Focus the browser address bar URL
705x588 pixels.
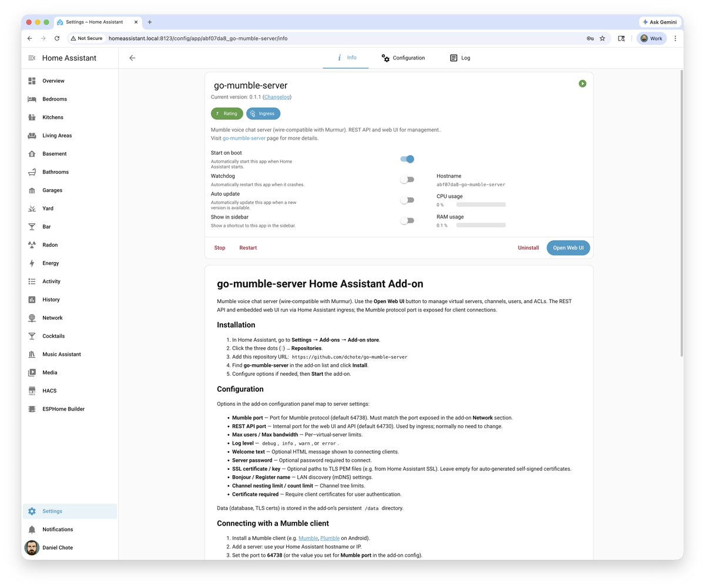[x=198, y=38]
